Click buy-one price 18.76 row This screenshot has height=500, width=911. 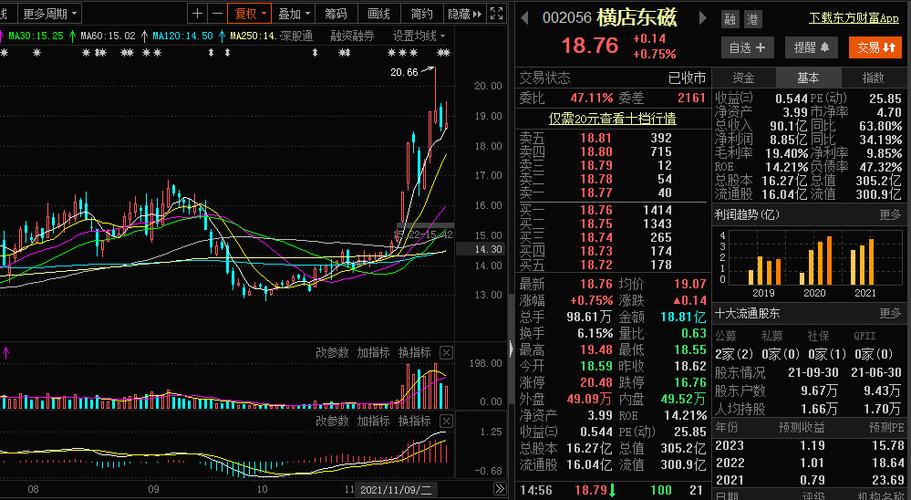(x=612, y=210)
